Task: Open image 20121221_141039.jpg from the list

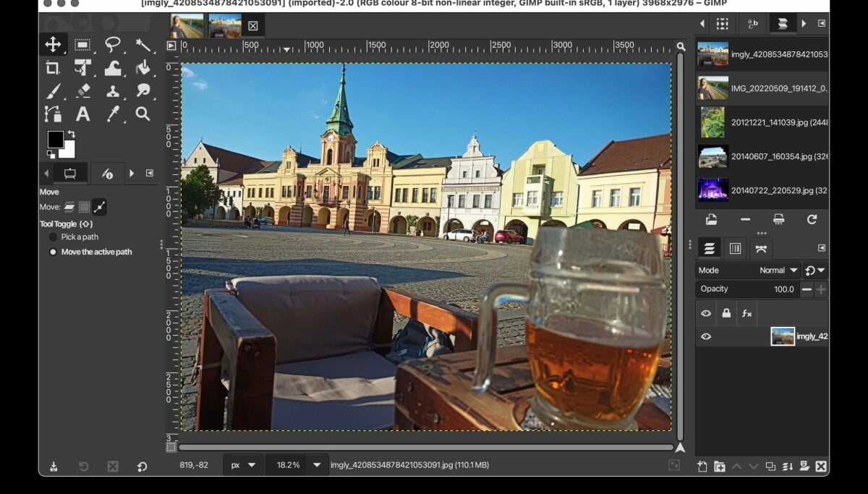Action: click(762, 122)
